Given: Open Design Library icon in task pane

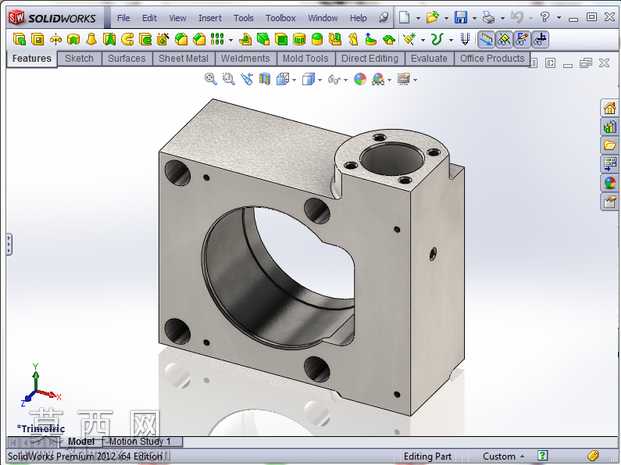Looking at the screenshot, I should tap(610, 127).
